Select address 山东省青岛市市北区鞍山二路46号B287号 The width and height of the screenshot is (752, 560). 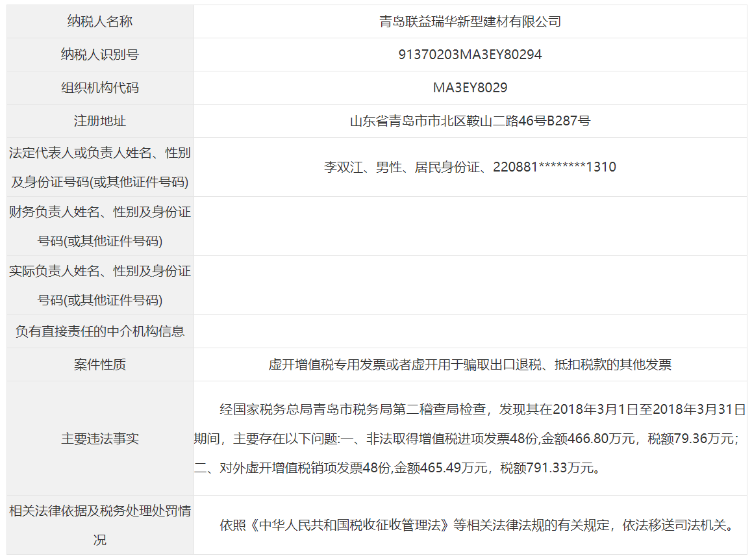470,121
